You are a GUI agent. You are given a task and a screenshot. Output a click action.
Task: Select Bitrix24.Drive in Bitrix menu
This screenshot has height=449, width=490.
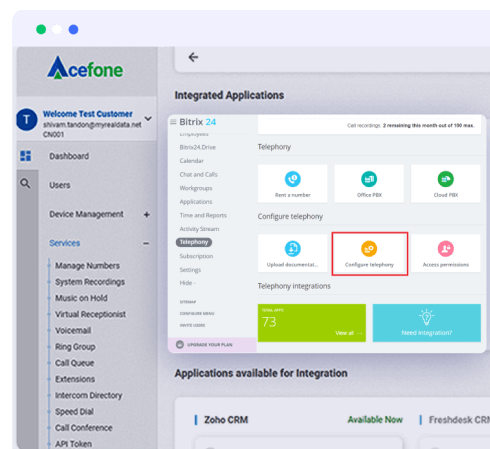click(x=198, y=147)
